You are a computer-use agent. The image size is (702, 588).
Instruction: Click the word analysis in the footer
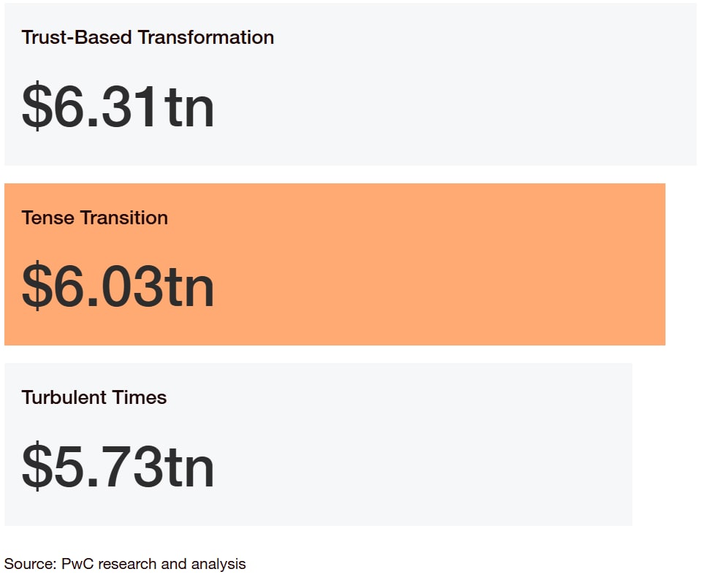tap(218, 565)
